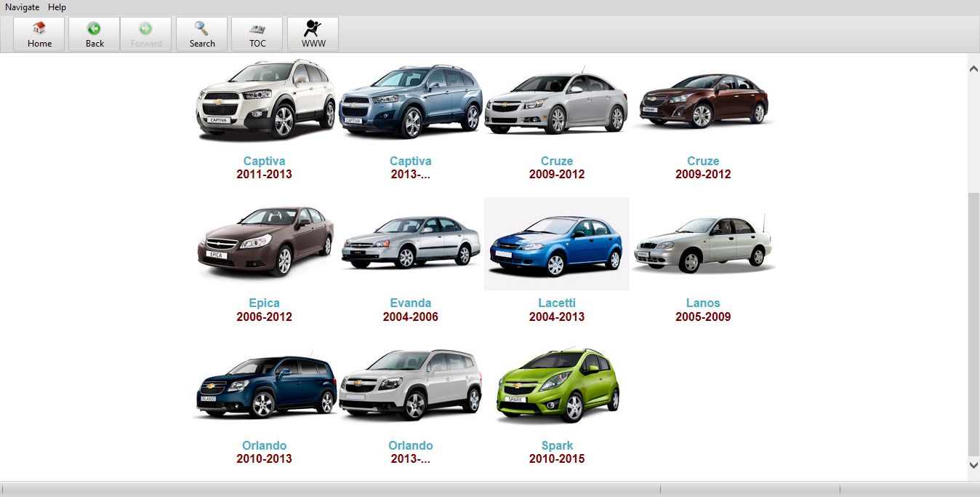The image size is (980, 497).
Task: Click the vertical scrollbar up arrow
Action: [x=973, y=68]
